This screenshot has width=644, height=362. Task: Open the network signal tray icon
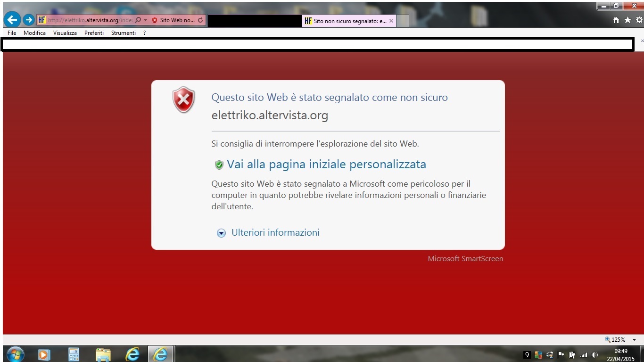pyautogui.click(x=583, y=355)
